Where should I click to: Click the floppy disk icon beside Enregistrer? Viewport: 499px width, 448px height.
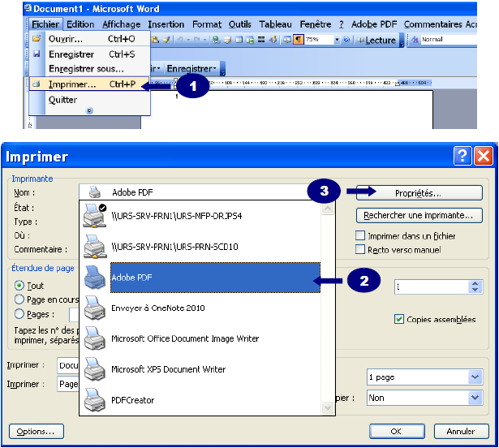[x=37, y=54]
